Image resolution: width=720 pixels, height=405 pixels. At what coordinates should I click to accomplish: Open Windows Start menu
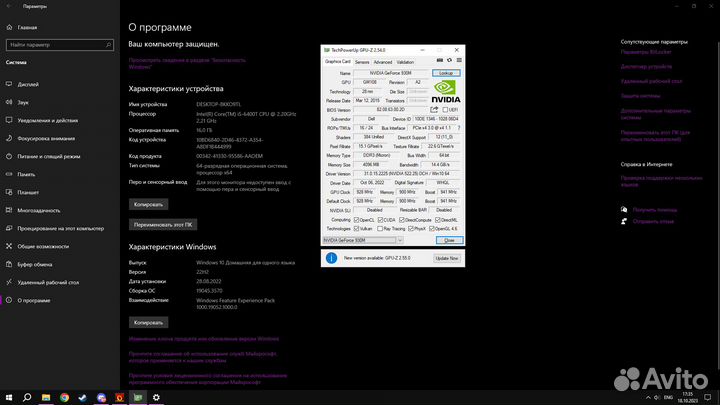tap(9, 397)
